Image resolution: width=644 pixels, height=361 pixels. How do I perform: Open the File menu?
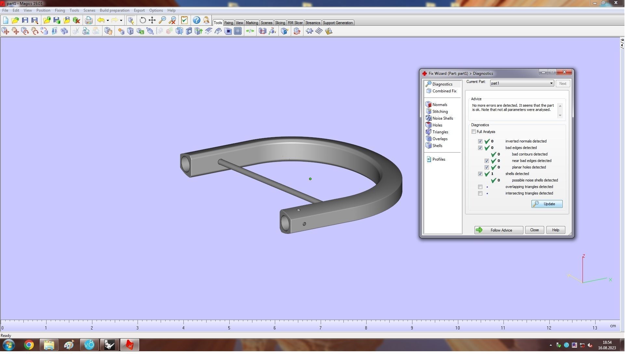[x=5, y=10]
